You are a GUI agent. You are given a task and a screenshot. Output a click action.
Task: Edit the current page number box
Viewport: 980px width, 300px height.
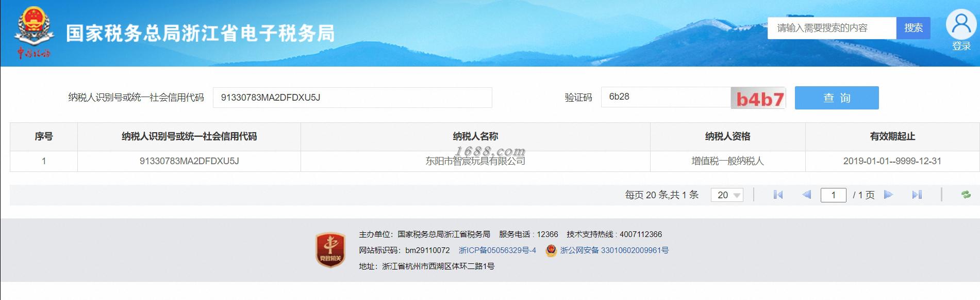point(833,195)
